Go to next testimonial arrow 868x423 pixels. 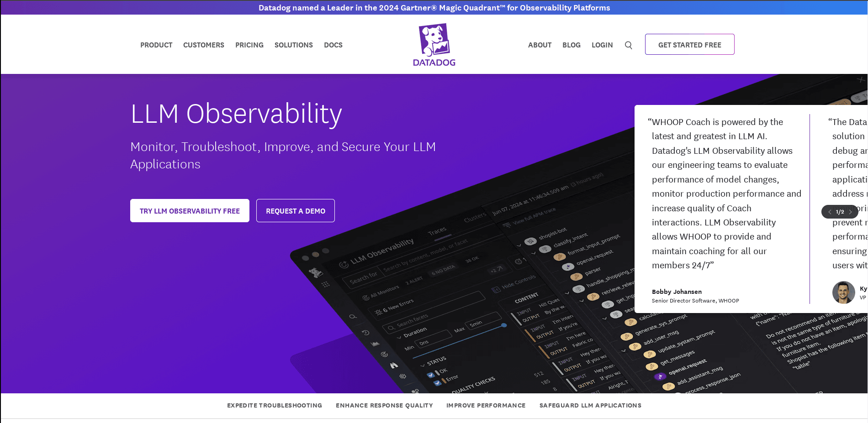pos(850,212)
